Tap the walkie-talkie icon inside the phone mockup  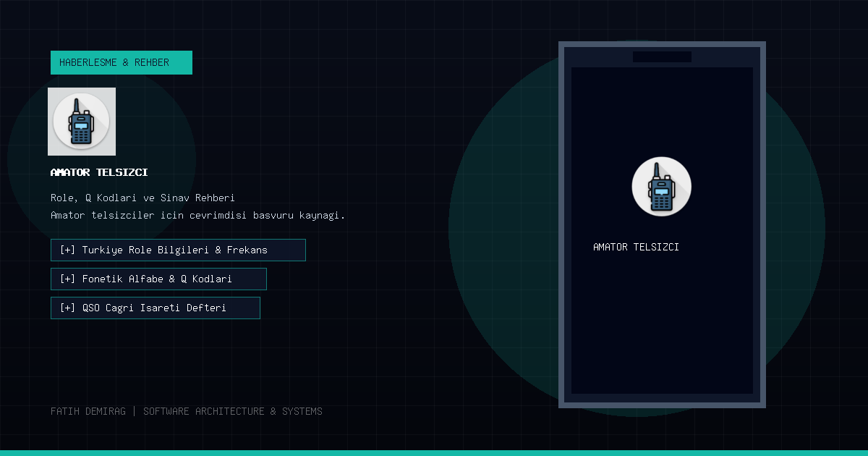pyautogui.click(x=662, y=186)
